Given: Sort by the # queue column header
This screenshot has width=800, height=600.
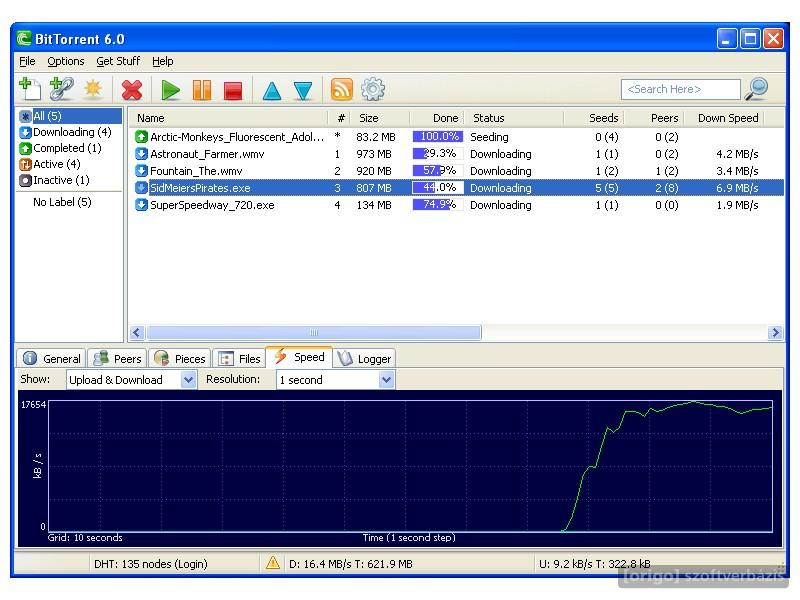Looking at the screenshot, I should click(339, 118).
